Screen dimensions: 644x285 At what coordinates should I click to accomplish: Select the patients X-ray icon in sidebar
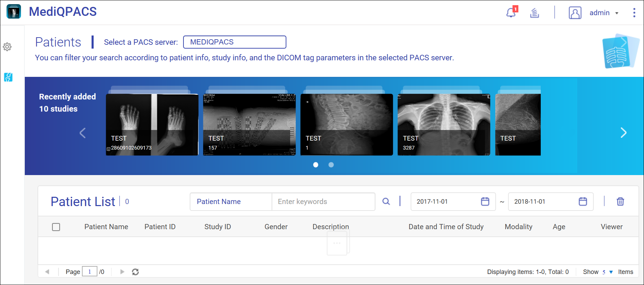[8, 77]
